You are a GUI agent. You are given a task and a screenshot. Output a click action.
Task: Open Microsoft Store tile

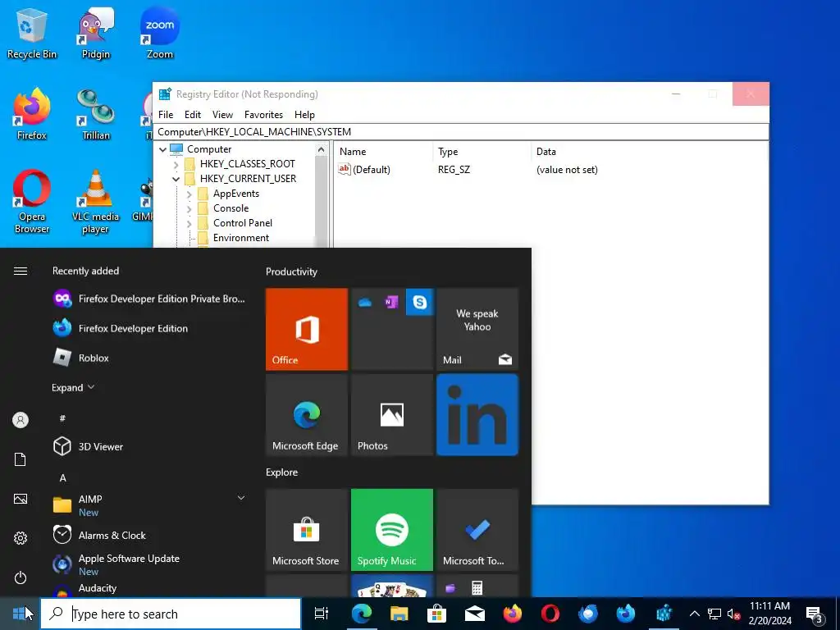click(307, 529)
